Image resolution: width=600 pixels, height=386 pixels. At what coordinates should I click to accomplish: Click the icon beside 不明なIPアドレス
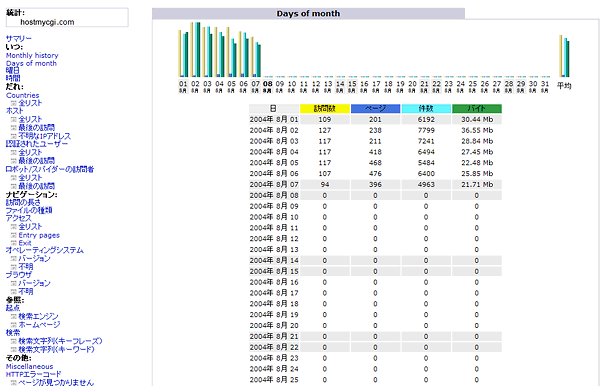click(13, 136)
